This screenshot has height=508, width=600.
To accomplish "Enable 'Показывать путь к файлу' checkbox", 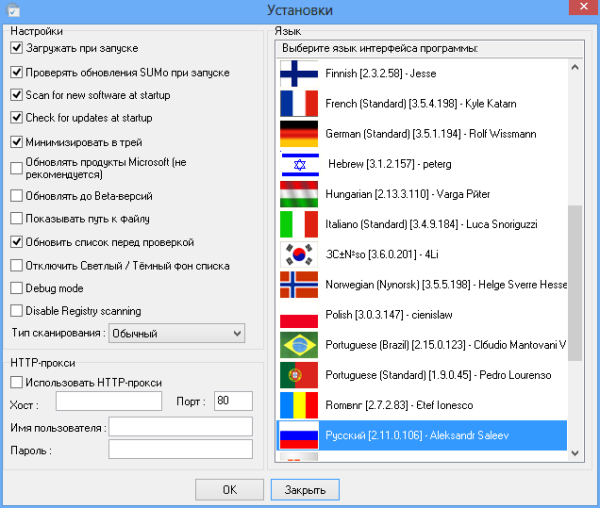I will click(16, 218).
